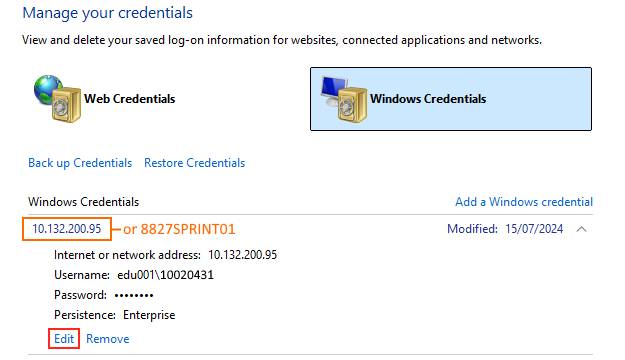Collapse the 10.132.200.95 credential entry chevron

click(582, 229)
